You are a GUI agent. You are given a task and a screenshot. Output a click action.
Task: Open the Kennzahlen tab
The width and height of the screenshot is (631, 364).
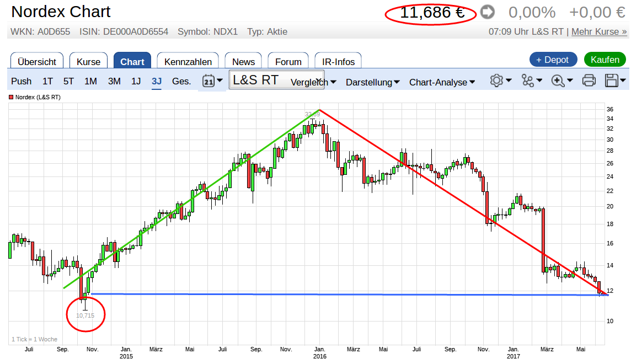click(188, 61)
